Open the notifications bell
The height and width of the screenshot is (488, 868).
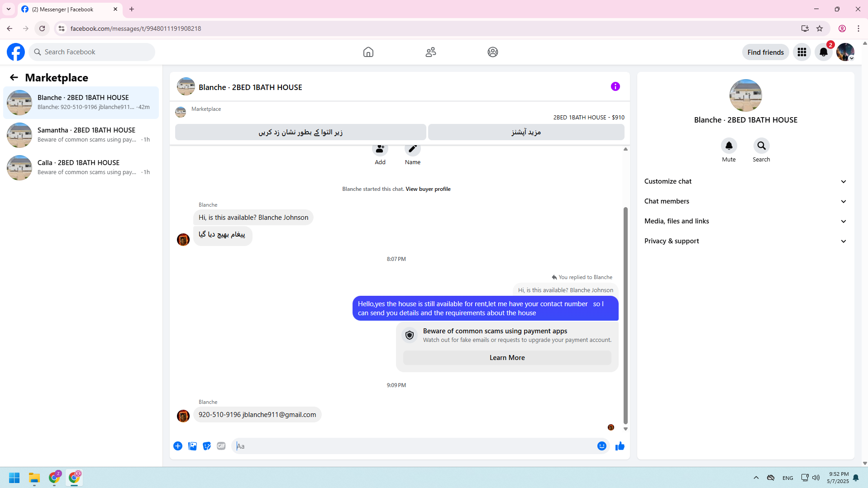pos(824,52)
